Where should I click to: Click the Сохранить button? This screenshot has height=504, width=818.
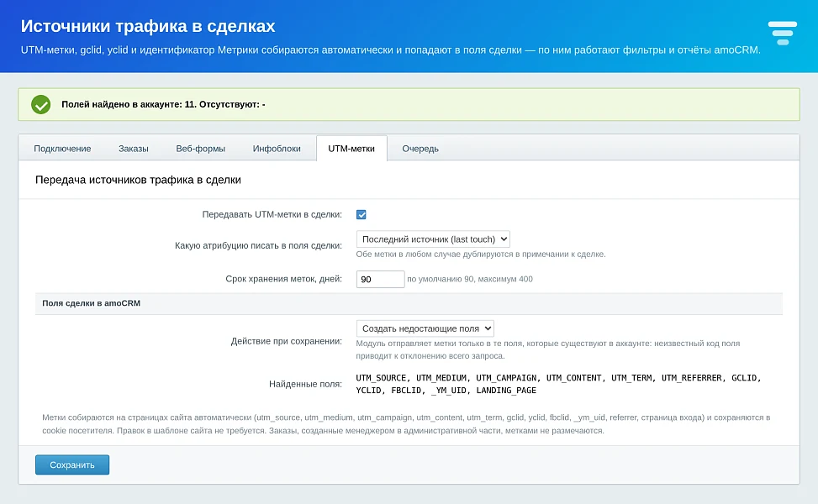pos(72,465)
